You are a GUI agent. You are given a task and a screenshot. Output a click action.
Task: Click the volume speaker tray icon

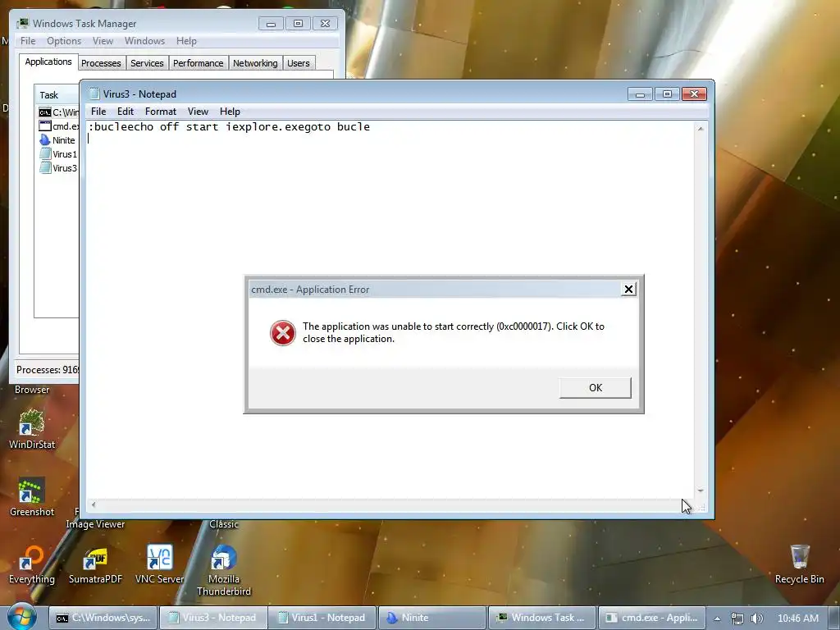[756, 619]
